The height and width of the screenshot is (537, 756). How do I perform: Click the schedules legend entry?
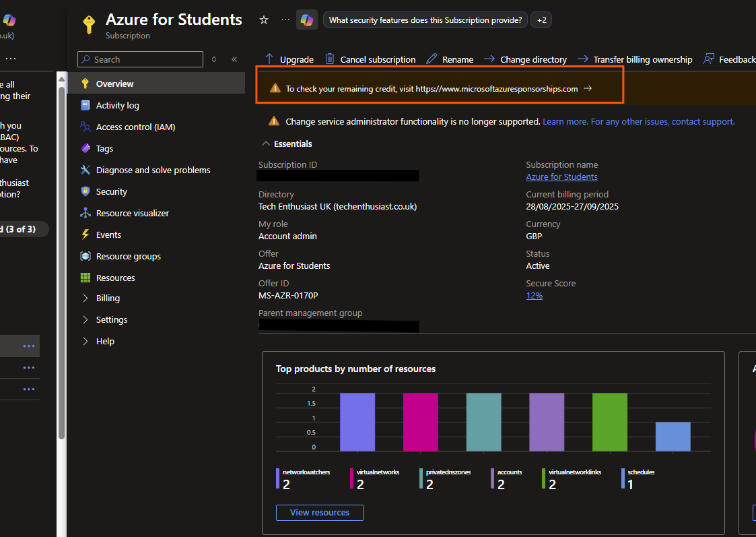click(638, 478)
